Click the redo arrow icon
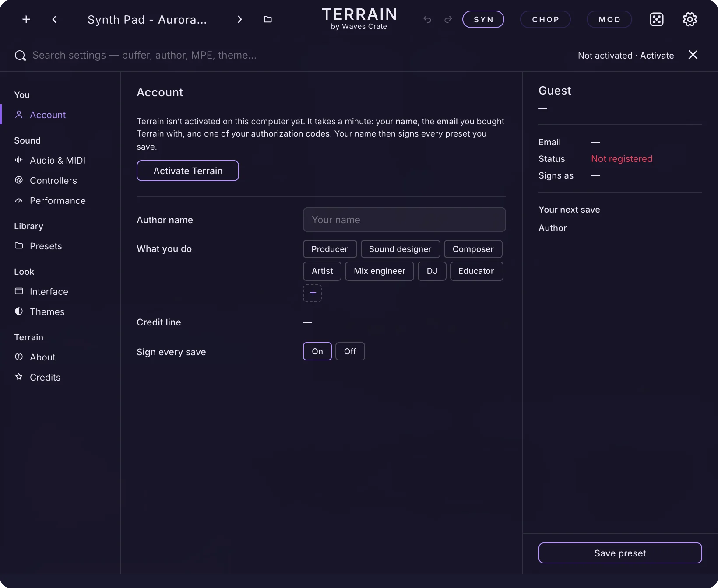 [448, 19]
